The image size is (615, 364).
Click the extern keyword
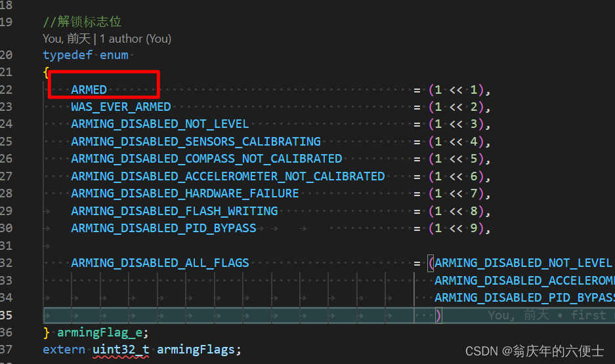(x=64, y=350)
